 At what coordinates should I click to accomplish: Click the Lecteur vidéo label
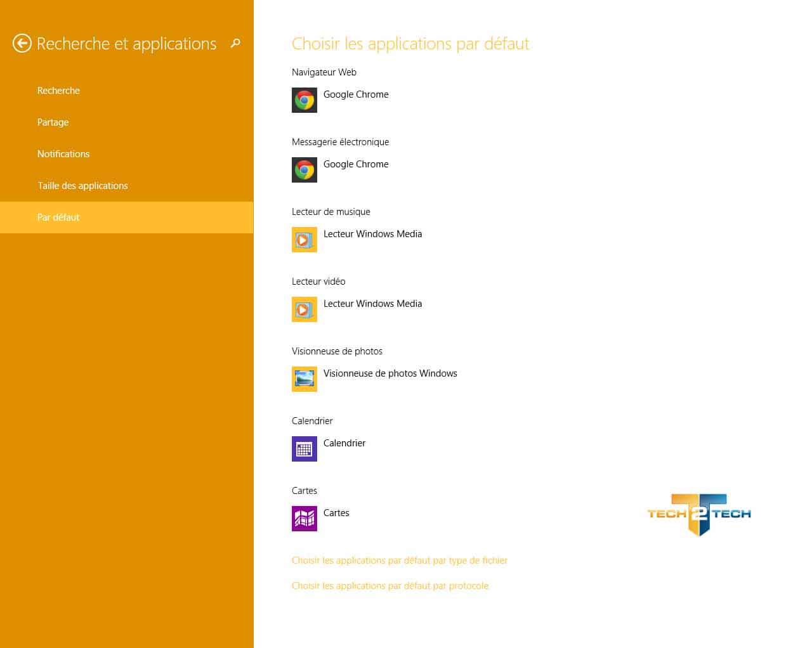318,282
